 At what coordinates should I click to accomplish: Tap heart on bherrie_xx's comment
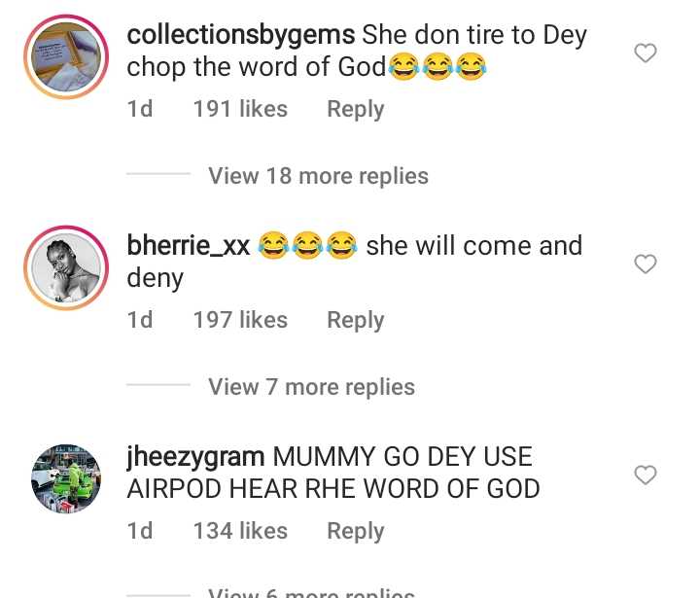646,264
